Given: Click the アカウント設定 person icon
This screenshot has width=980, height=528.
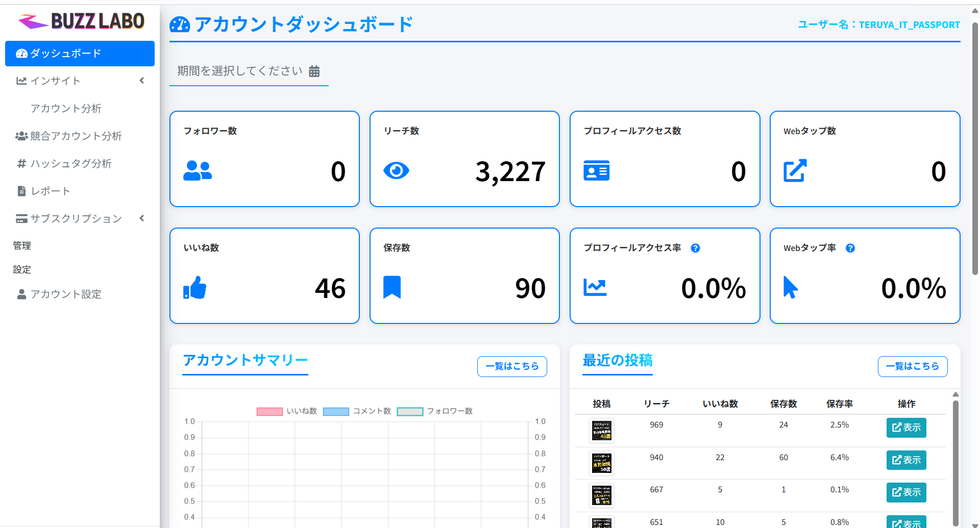Looking at the screenshot, I should click(x=21, y=294).
